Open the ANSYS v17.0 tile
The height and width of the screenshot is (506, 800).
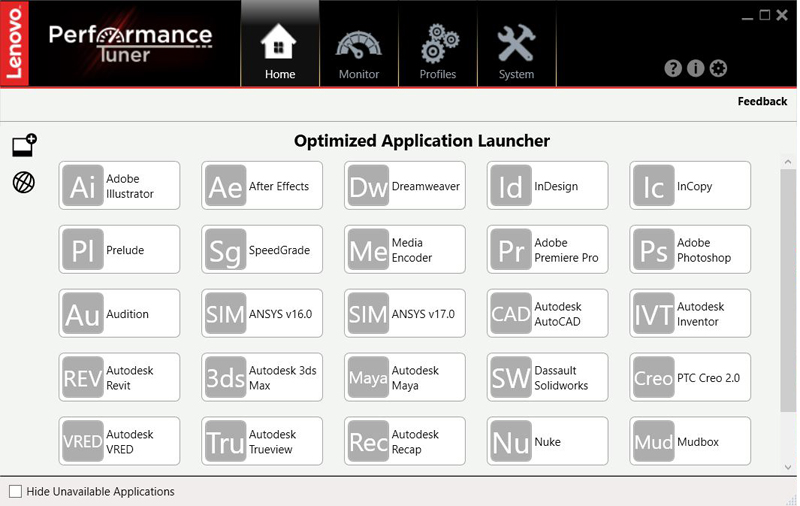405,313
